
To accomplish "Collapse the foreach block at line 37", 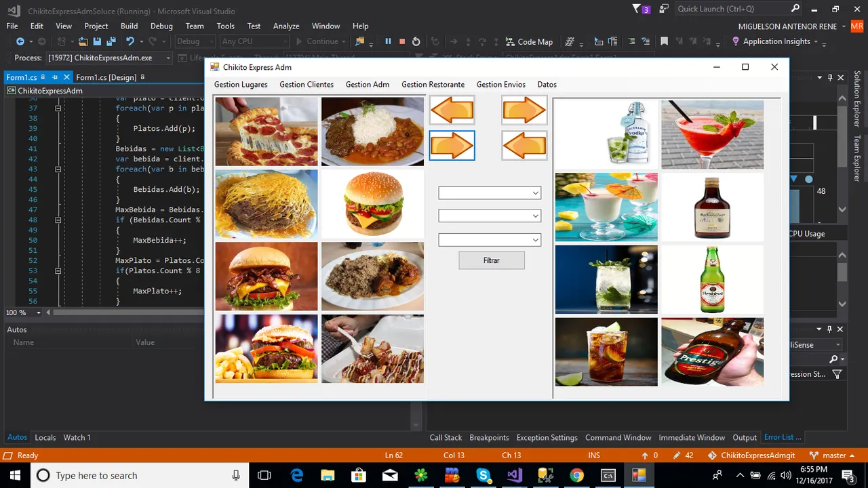I will click(x=58, y=108).
